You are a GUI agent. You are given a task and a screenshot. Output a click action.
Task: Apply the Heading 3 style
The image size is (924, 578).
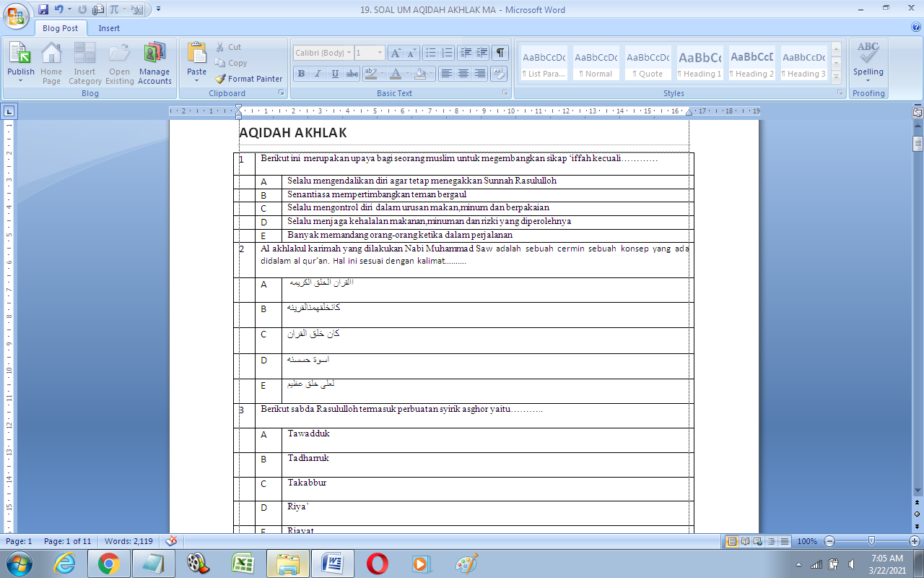pyautogui.click(x=803, y=64)
